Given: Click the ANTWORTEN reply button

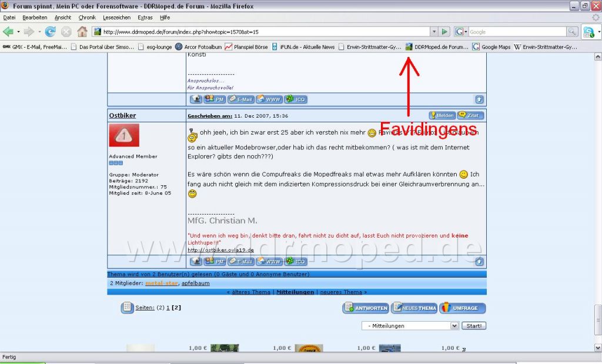Looking at the screenshot, I should [366, 308].
